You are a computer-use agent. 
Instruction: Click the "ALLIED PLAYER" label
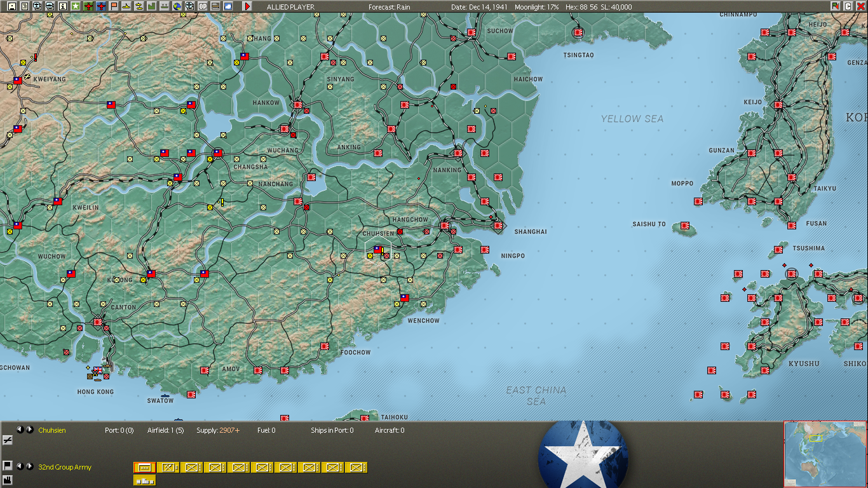(290, 7)
